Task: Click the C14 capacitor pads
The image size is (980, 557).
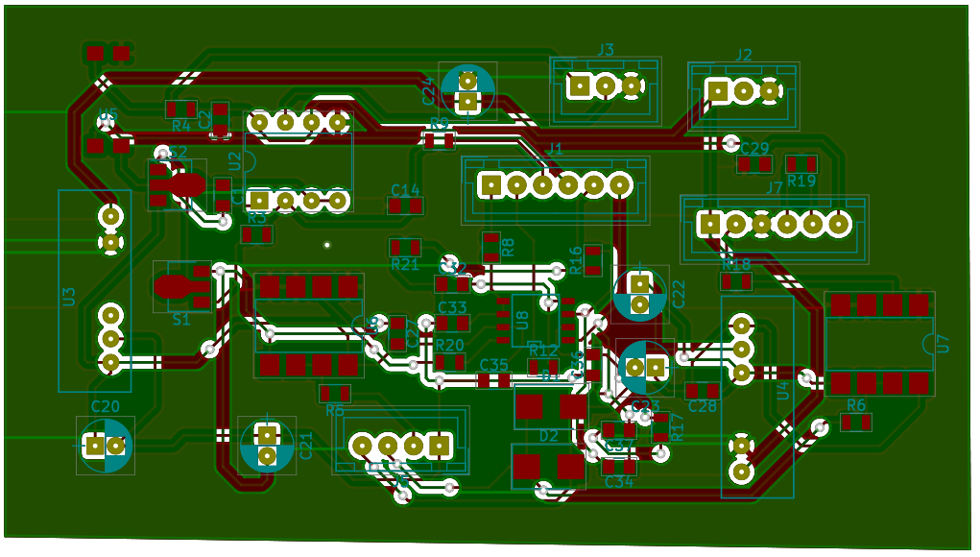Action: click(x=405, y=205)
